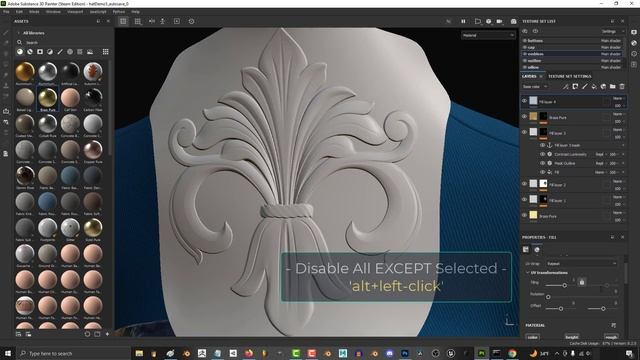
Task: Open top Brass Pure blend mode dropdown
Action: 618,114
